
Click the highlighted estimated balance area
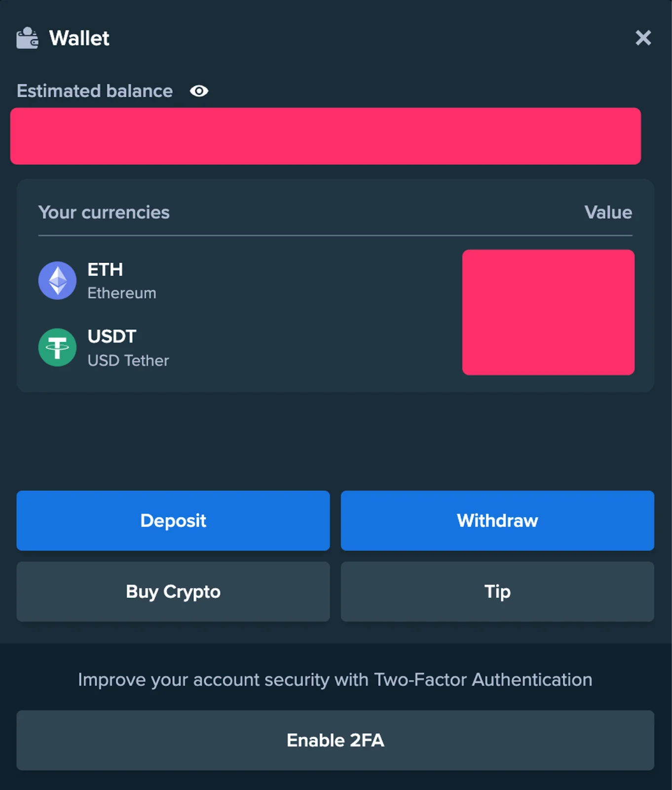click(326, 136)
